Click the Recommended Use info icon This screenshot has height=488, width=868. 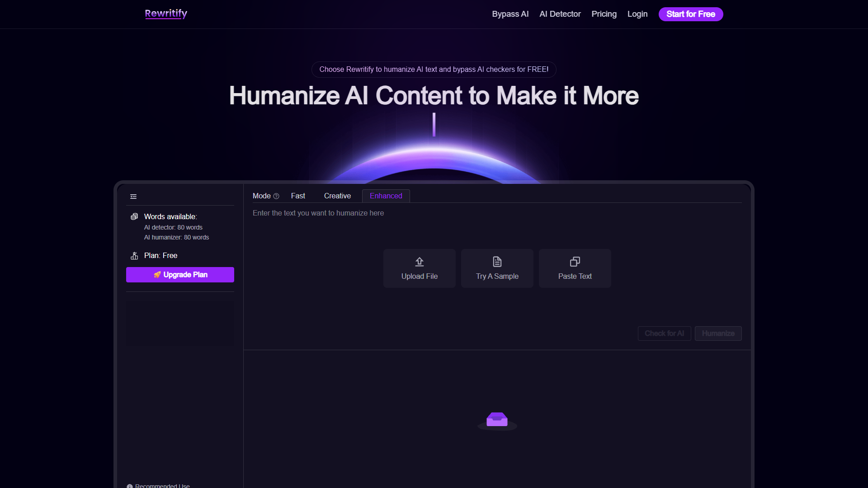pyautogui.click(x=130, y=486)
